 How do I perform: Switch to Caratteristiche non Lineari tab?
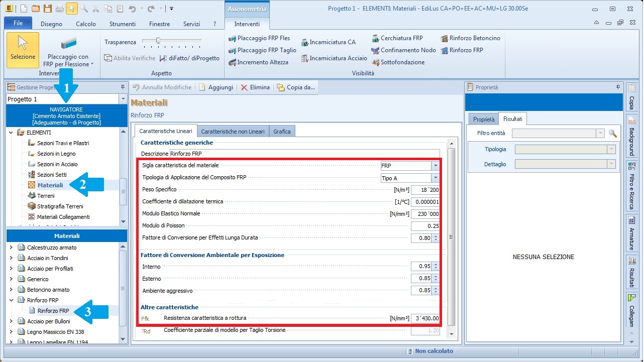click(232, 132)
